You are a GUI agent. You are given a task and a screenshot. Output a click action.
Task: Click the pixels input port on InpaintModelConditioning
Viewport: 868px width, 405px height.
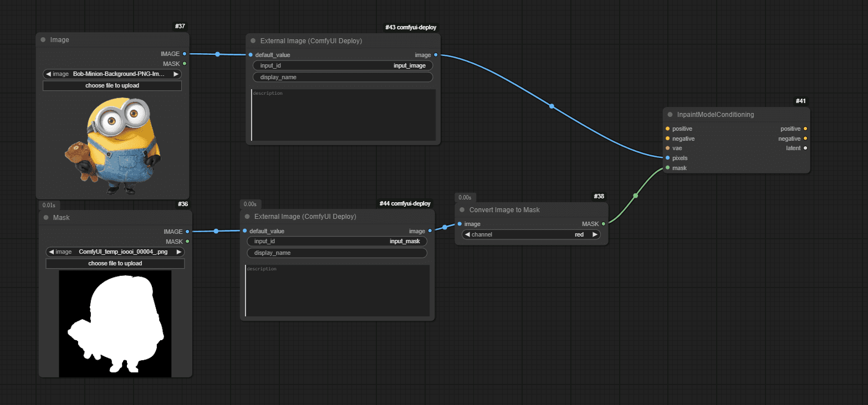[x=667, y=158]
